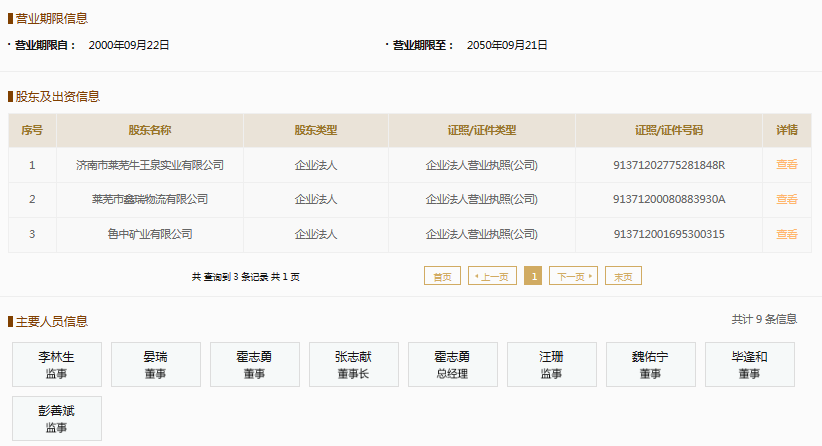Open 魏佑宁 董事 personnel card
822x446 pixels.
coord(650,364)
